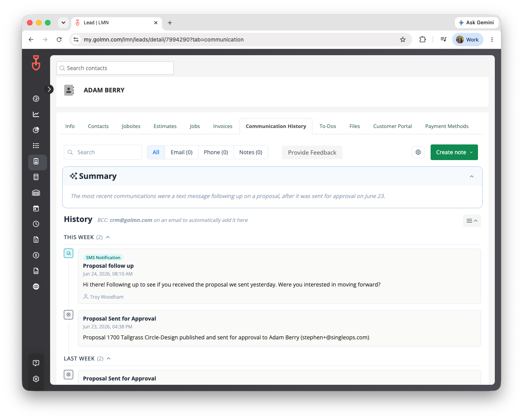
Task: Open the help question chat sidebar icon
Action: 36,363
